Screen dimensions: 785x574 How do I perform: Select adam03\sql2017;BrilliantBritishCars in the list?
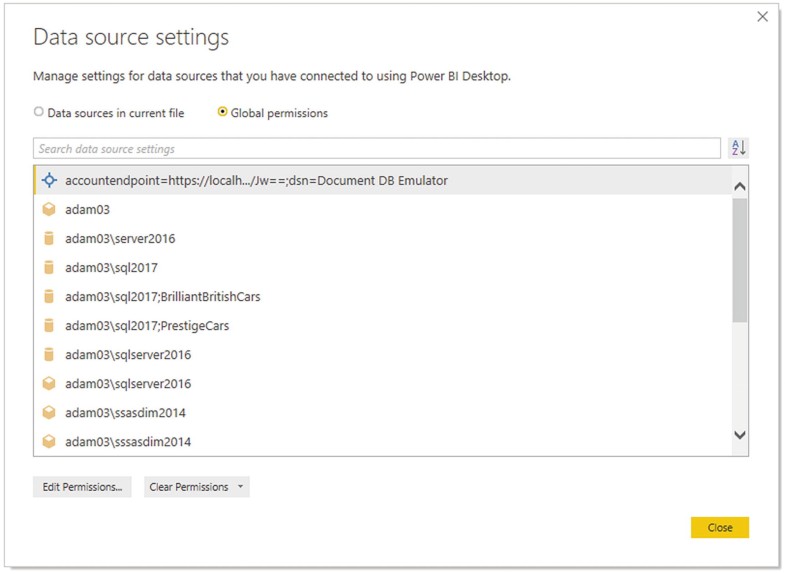(383, 296)
